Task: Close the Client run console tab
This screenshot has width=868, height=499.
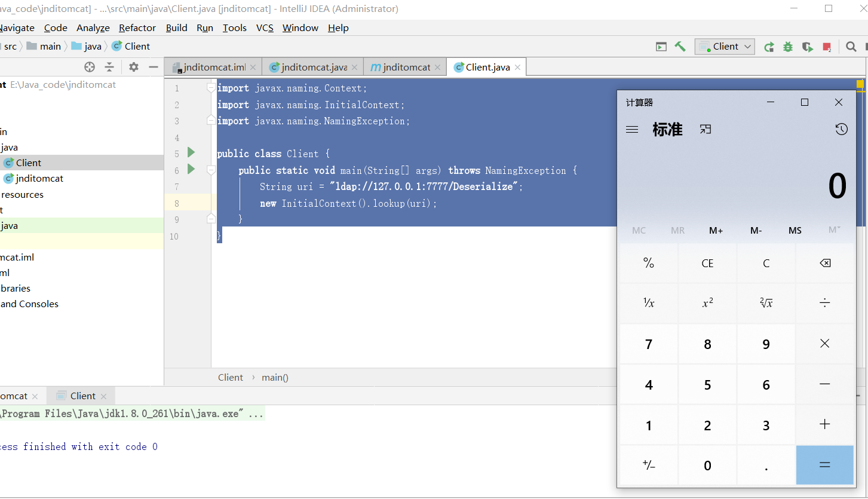Action: pyautogui.click(x=103, y=396)
